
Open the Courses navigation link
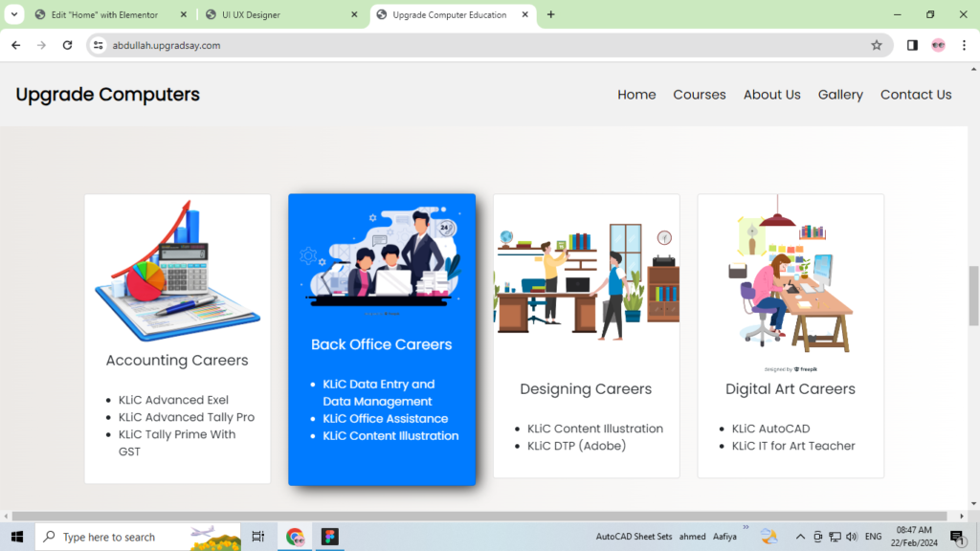tap(700, 94)
